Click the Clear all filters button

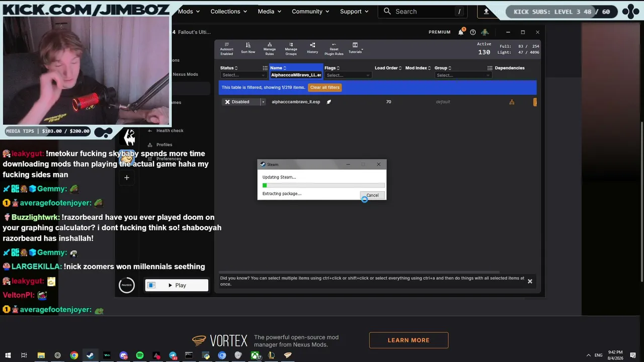click(x=325, y=87)
